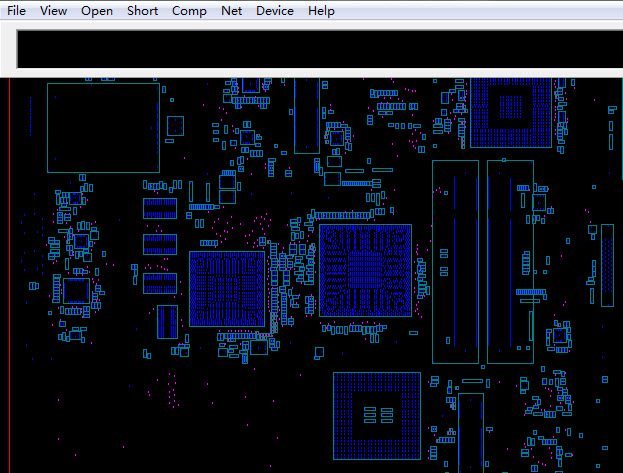This screenshot has width=623, height=473.
Task: Open the Short menu
Action: [142, 11]
